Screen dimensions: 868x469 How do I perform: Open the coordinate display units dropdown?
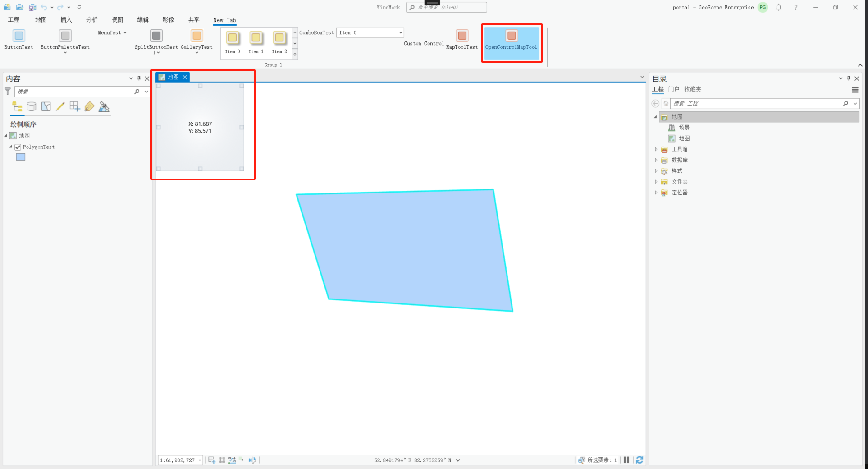458,460
